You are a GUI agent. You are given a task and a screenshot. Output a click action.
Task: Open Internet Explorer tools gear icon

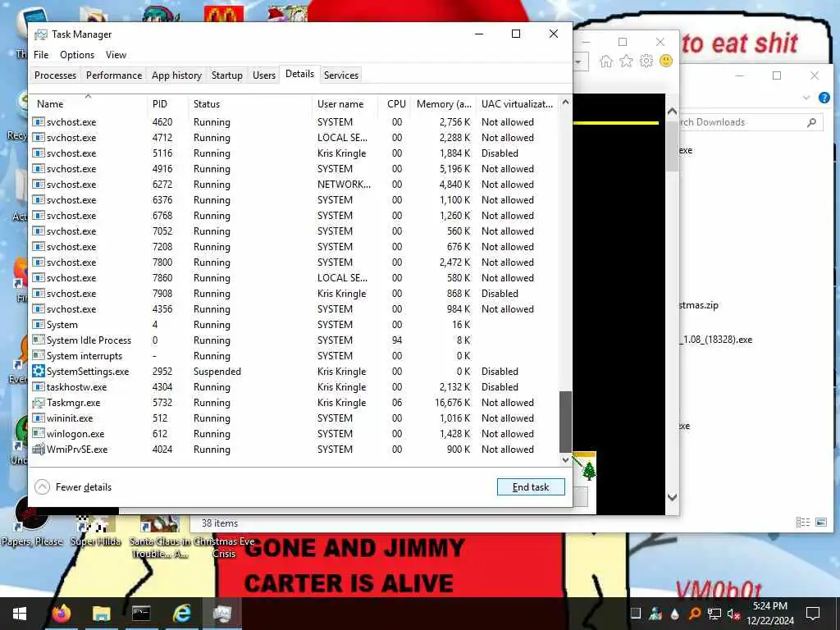646,61
